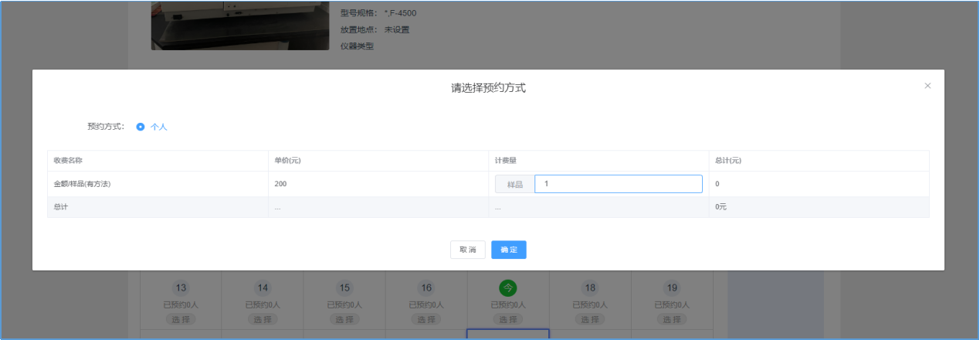Click the 确定 confirm button
Screen dimensions: 980x340
coord(509,250)
